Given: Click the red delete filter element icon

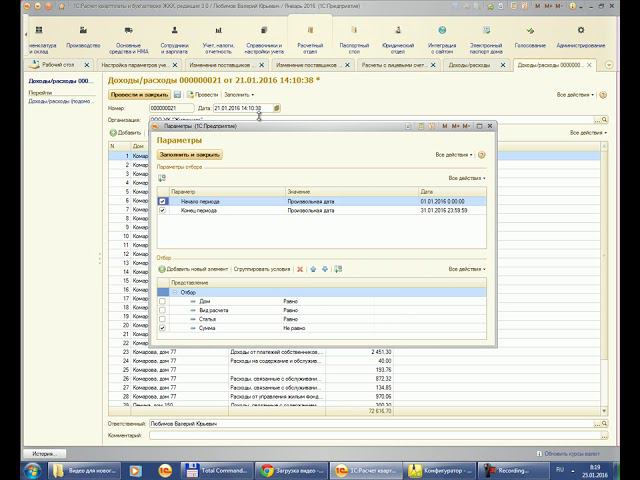Looking at the screenshot, I should coord(300,269).
